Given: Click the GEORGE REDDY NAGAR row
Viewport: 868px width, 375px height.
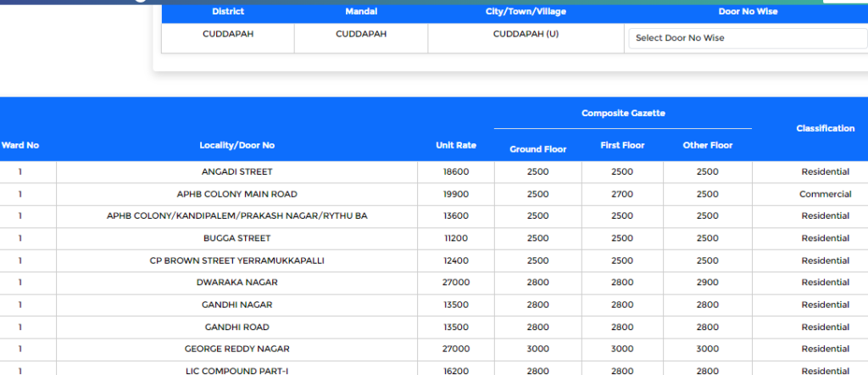Looking at the screenshot, I should click(236, 349).
